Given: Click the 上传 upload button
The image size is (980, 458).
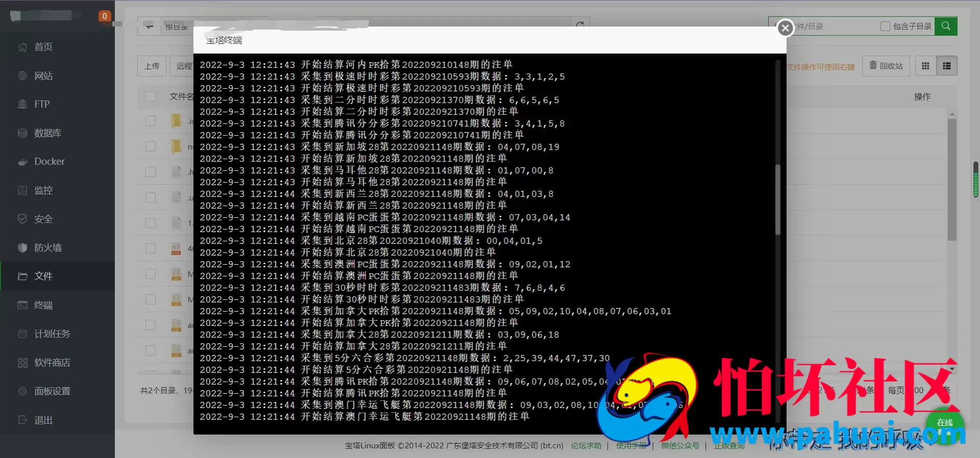Looking at the screenshot, I should tap(152, 66).
